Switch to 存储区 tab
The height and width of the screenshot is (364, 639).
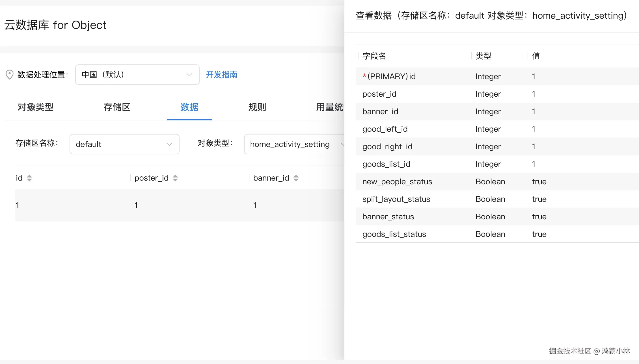pyautogui.click(x=117, y=107)
